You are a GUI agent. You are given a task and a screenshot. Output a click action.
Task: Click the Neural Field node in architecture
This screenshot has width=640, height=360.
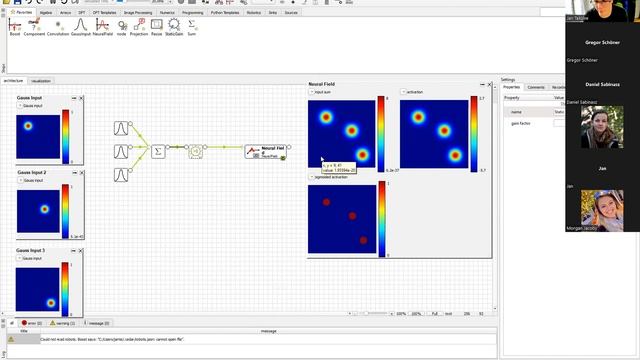point(266,152)
